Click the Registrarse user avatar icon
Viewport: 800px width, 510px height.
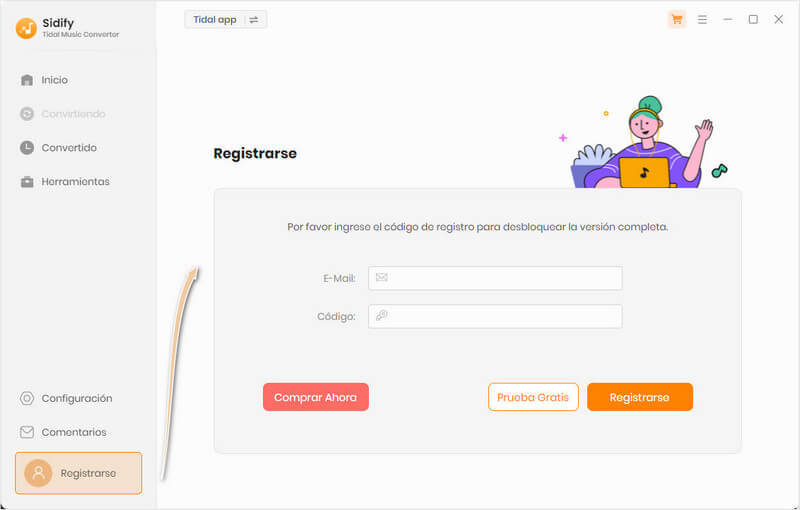pos(38,473)
